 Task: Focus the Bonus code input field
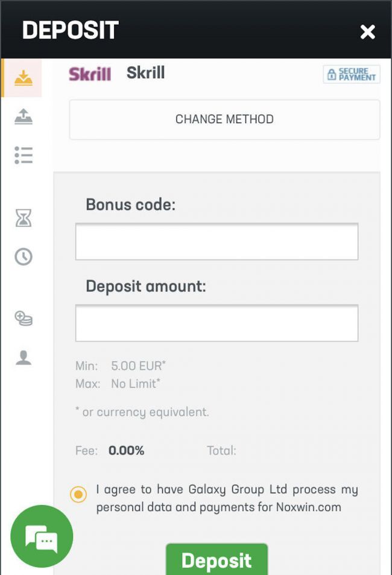click(217, 241)
